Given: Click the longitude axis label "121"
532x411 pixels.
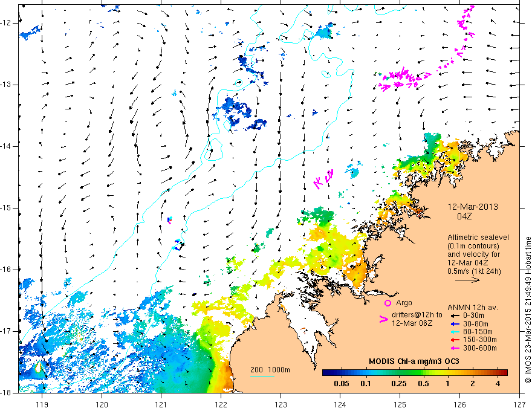Looking at the screenshot, I should [161, 404].
